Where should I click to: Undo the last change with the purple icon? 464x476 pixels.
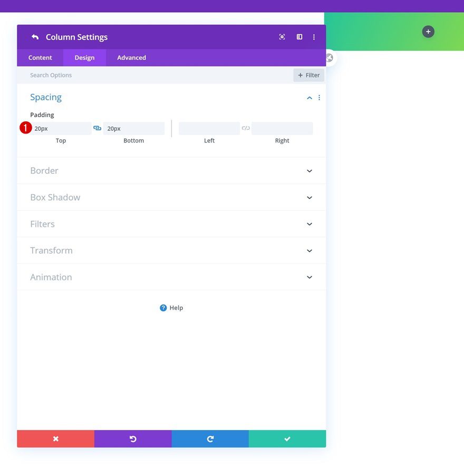133,439
